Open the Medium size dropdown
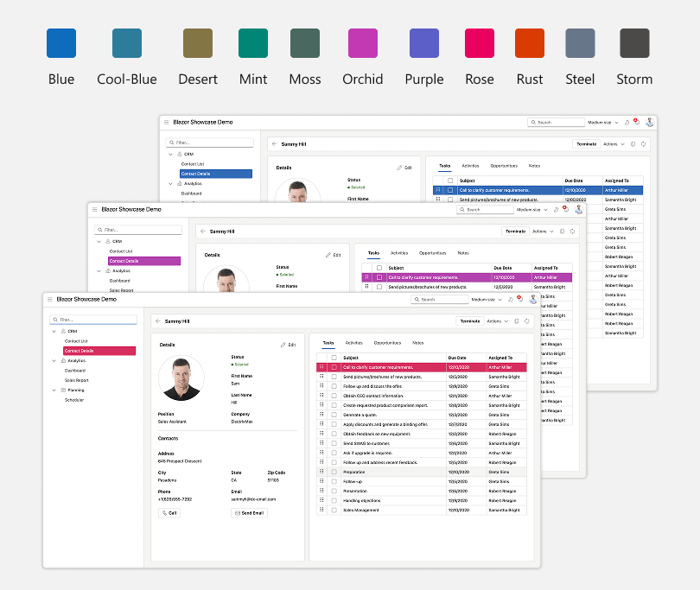 point(488,300)
